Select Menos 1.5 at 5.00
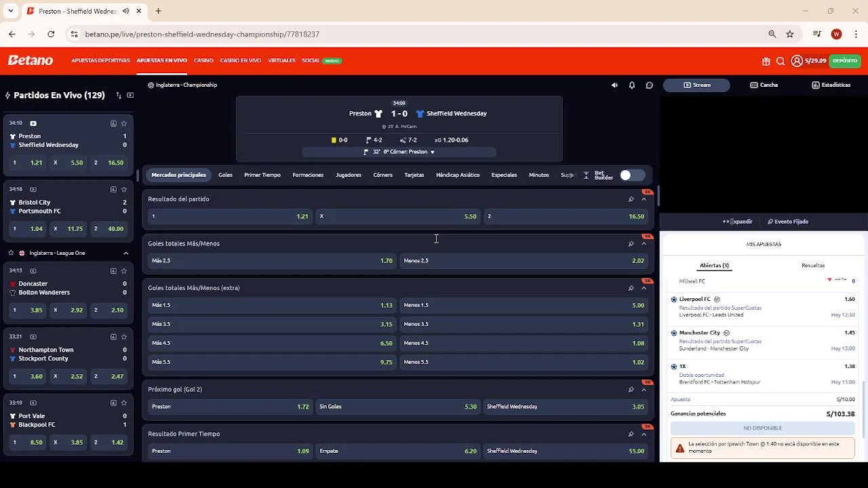The width and height of the screenshot is (868, 488). pos(524,306)
